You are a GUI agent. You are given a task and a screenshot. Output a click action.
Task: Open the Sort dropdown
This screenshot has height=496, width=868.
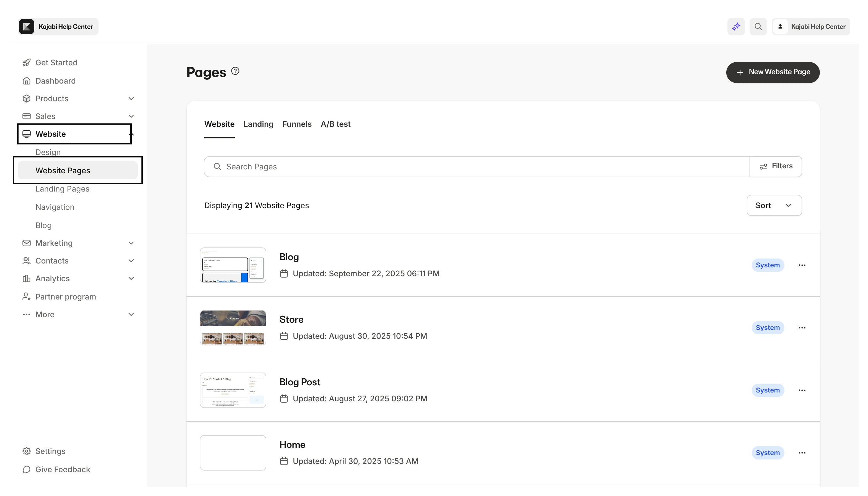tap(774, 205)
